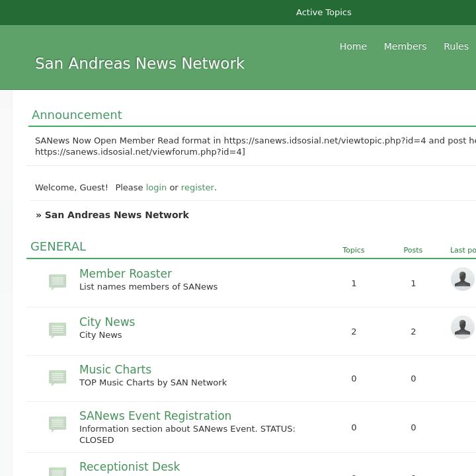The width and height of the screenshot is (476, 476).
Task: Open the City News forum title link
Action: 107,322
